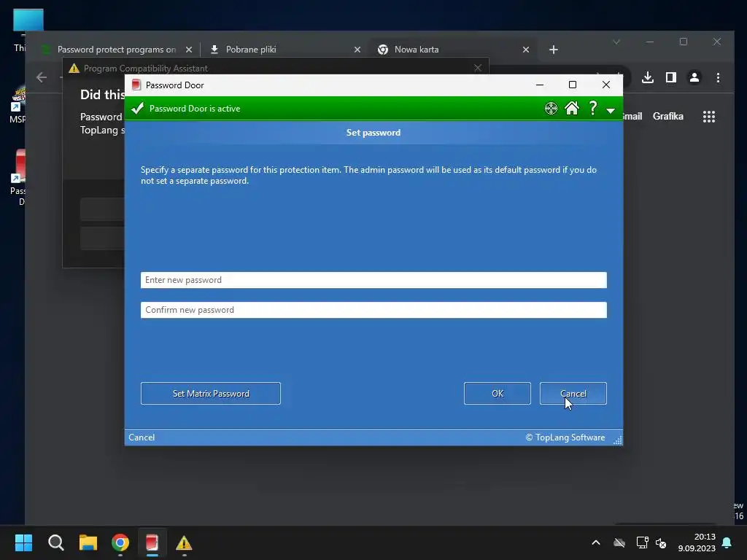Click Chrome back arrow
The image size is (747, 560).
(42, 77)
